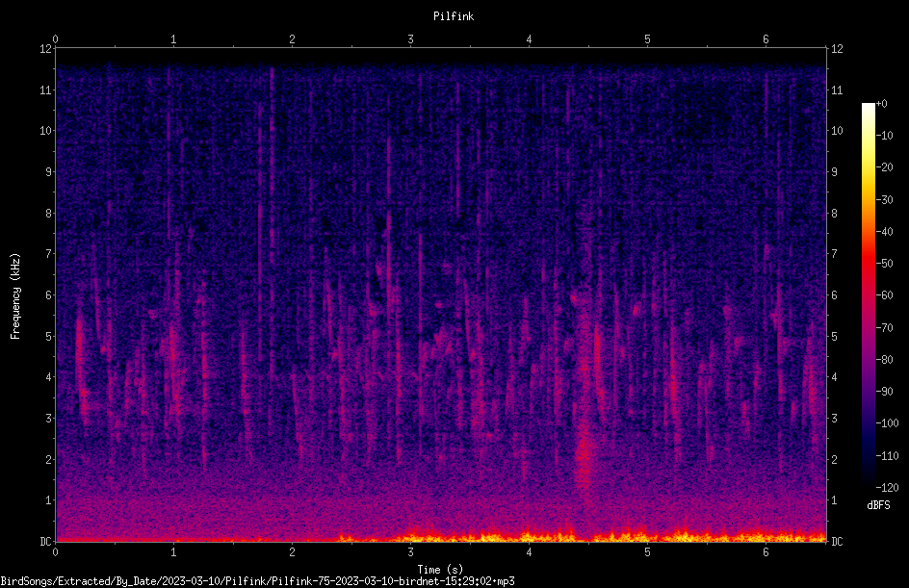Click the 12 kHz label on left axis
909x588 pixels.
point(45,49)
